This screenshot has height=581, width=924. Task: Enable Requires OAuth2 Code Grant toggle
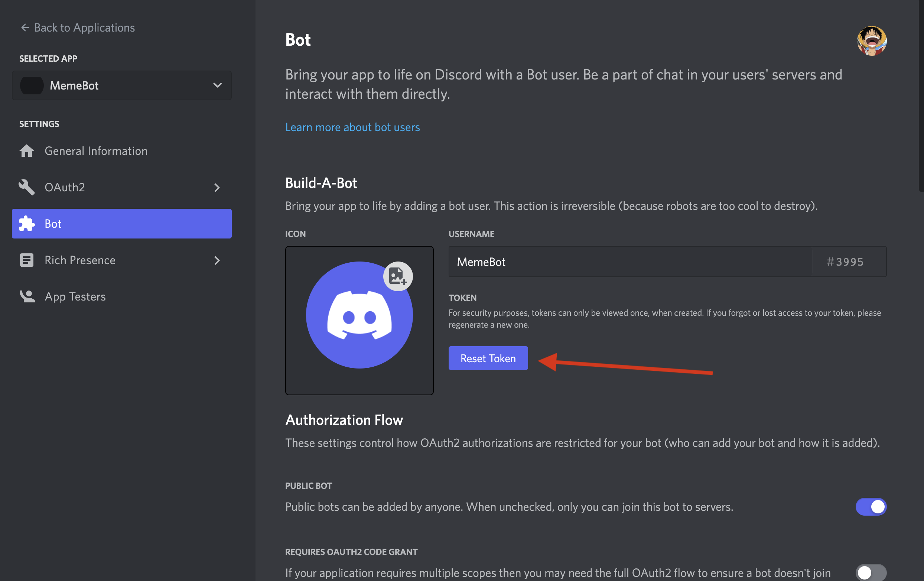(x=871, y=572)
